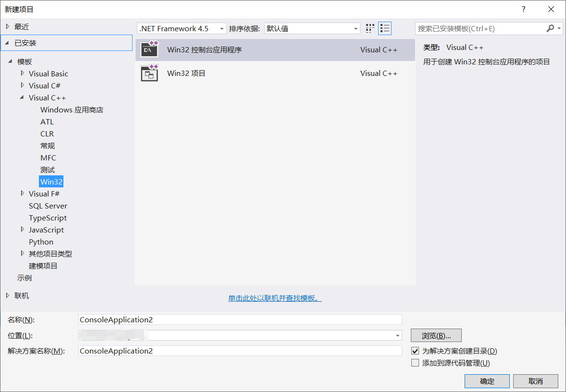Expand the Visual Basic node
The width and height of the screenshot is (566, 392).
point(23,73)
